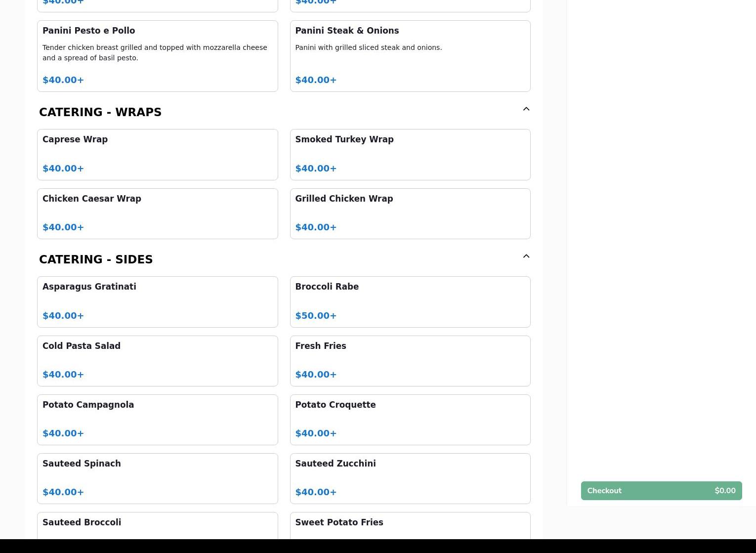Click the $40.00+ price under Caprese Wrap
The width and height of the screenshot is (756, 553).
pos(63,168)
